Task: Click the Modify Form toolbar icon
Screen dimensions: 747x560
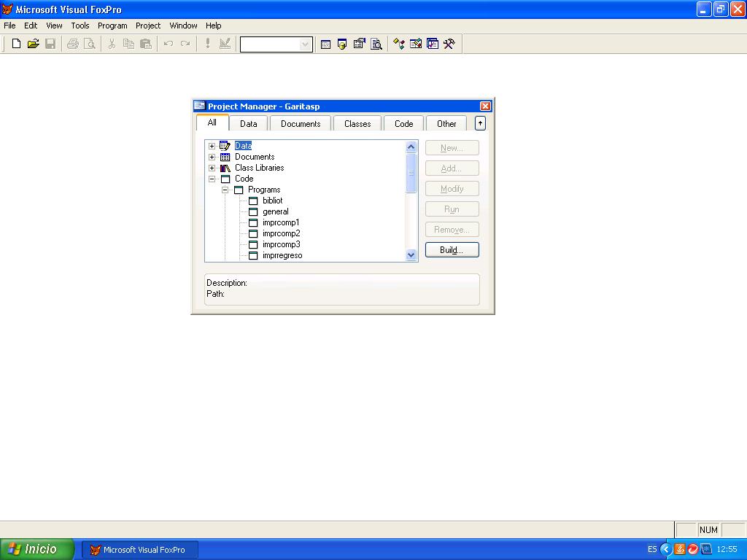Action: coord(225,44)
